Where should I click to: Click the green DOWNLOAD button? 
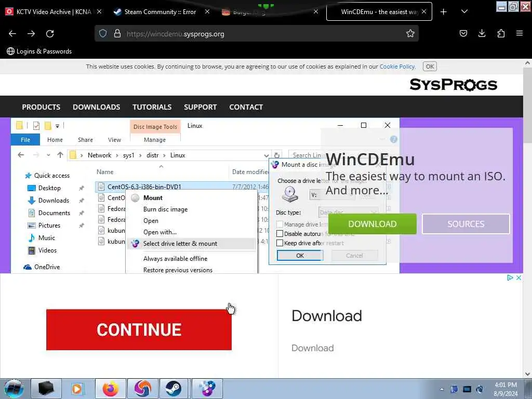(x=372, y=224)
